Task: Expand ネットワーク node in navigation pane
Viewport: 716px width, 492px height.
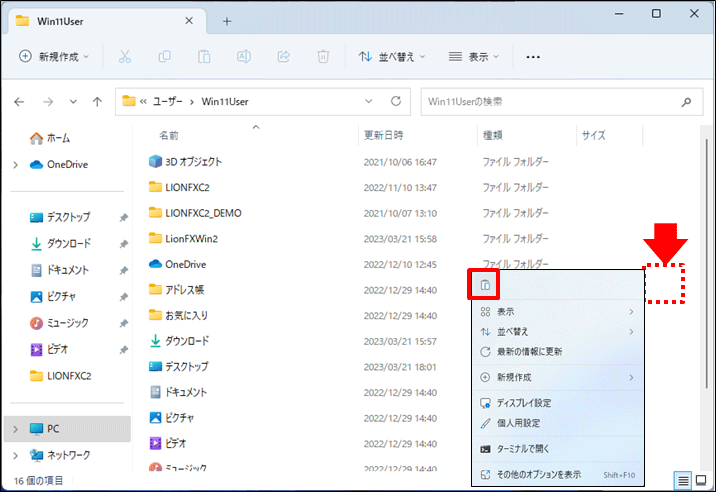Action: (x=16, y=455)
